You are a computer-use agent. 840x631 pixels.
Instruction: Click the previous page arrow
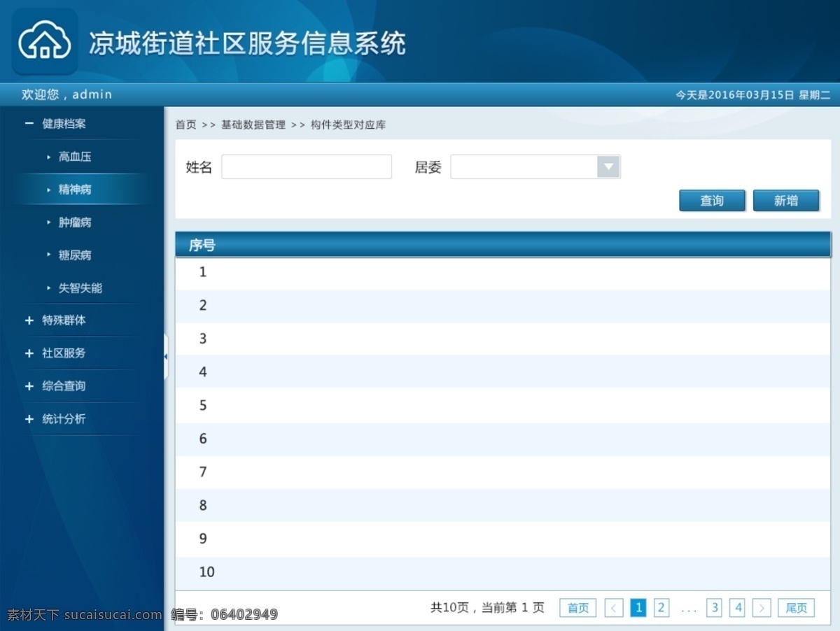tap(614, 608)
